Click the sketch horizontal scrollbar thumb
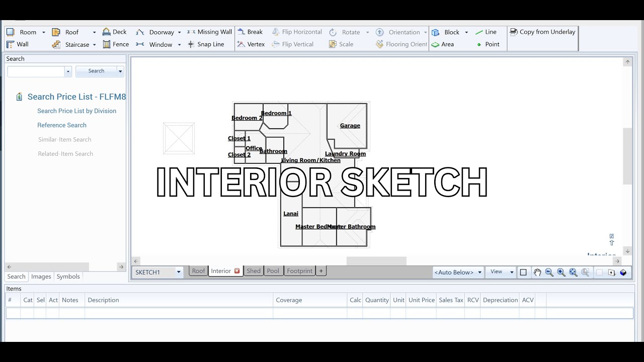This screenshot has height=362, width=644. 376,261
